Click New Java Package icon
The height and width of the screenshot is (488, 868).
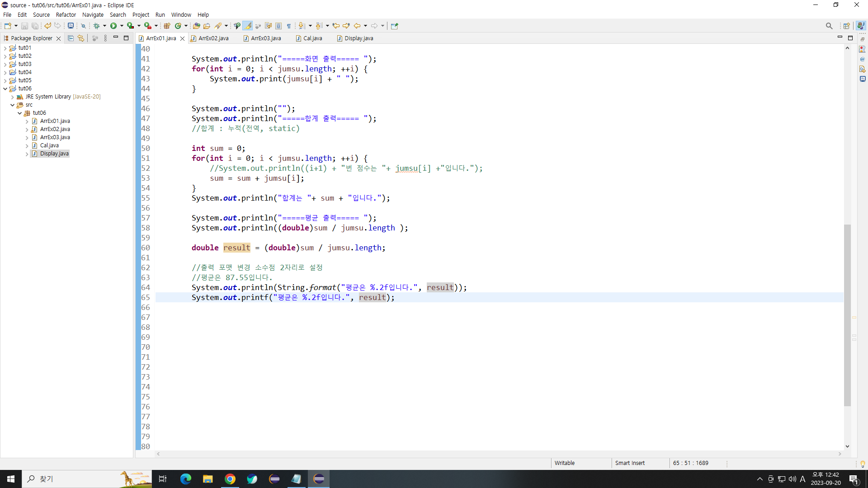pyautogui.click(x=167, y=26)
